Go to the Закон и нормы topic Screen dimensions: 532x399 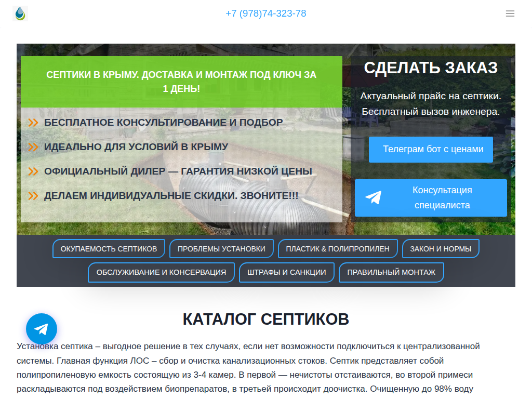pyautogui.click(x=441, y=249)
